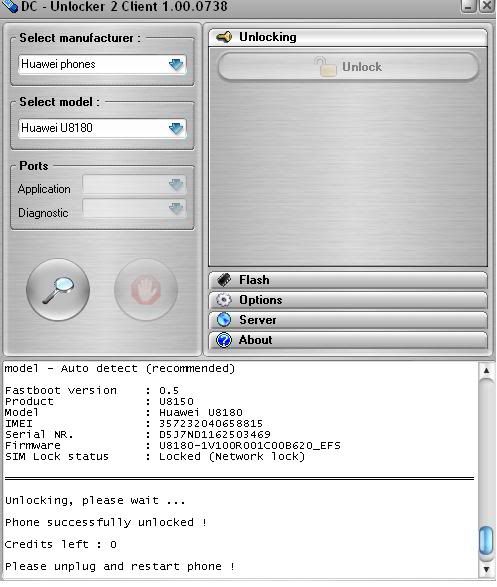Click the log scrollbar down arrow
Screen dimensions: 497x587
(486, 569)
